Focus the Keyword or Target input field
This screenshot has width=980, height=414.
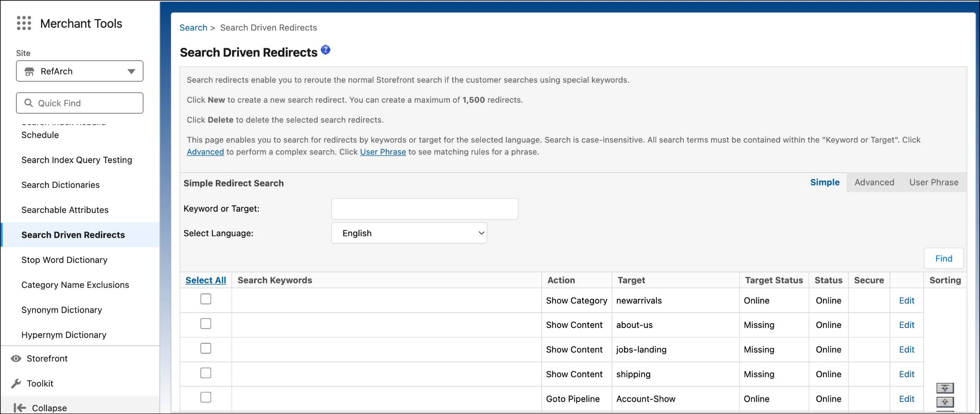pyautogui.click(x=424, y=209)
